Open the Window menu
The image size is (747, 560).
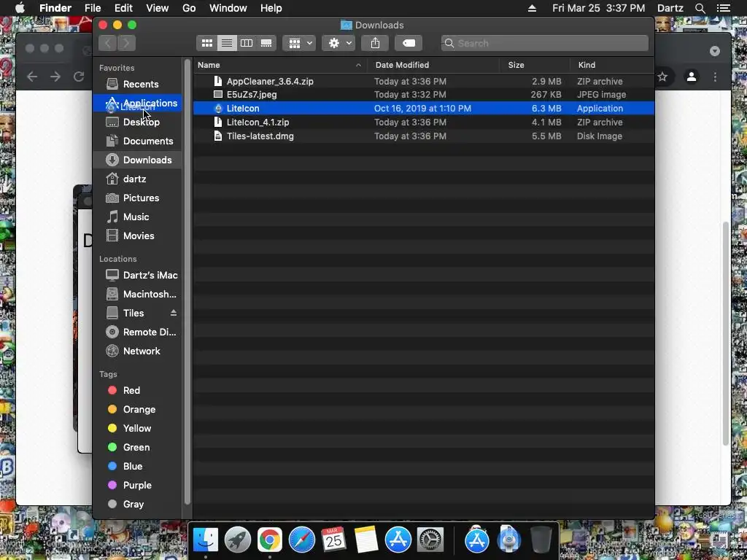tap(228, 8)
